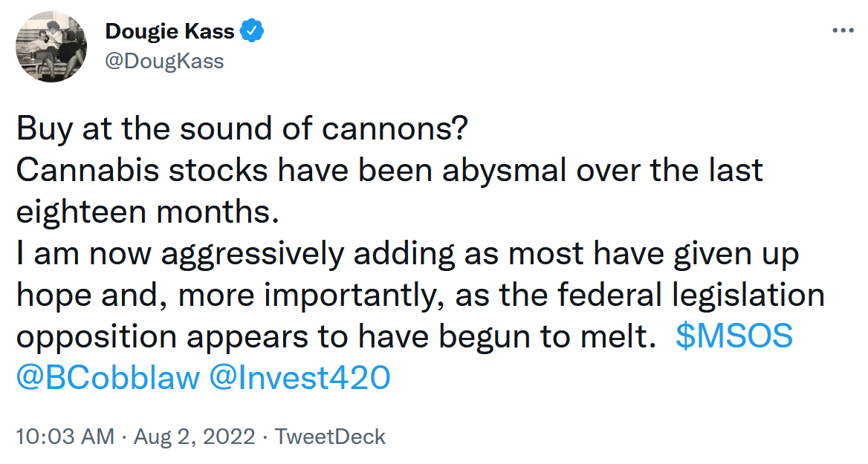The width and height of the screenshot is (868, 464).
Task: Go to the @DougKass handle profile
Action: tap(164, 61)
